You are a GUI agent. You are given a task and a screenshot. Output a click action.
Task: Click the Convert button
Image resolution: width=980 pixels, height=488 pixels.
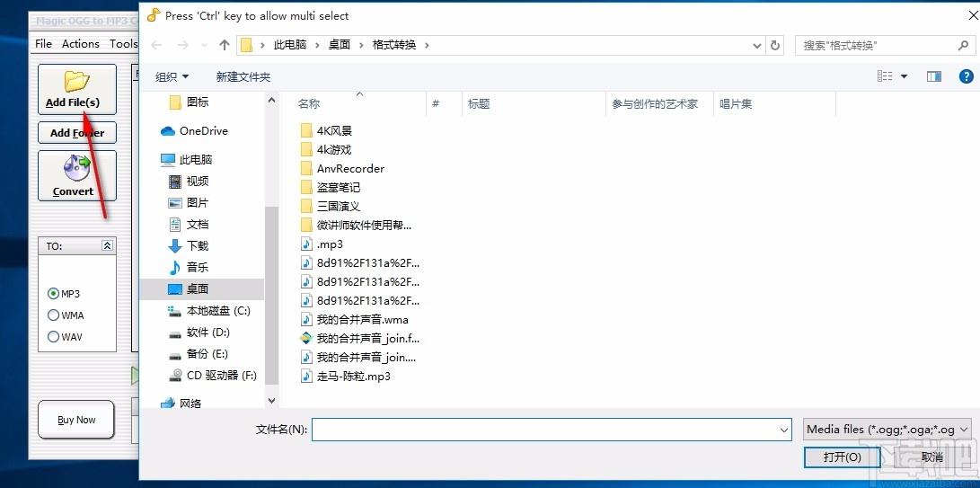[77, 176]
